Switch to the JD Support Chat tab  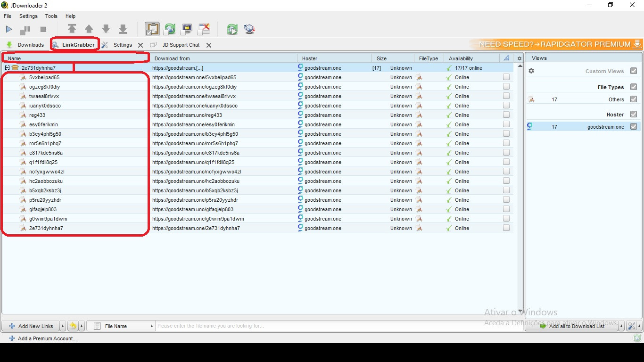coord(175,45)
